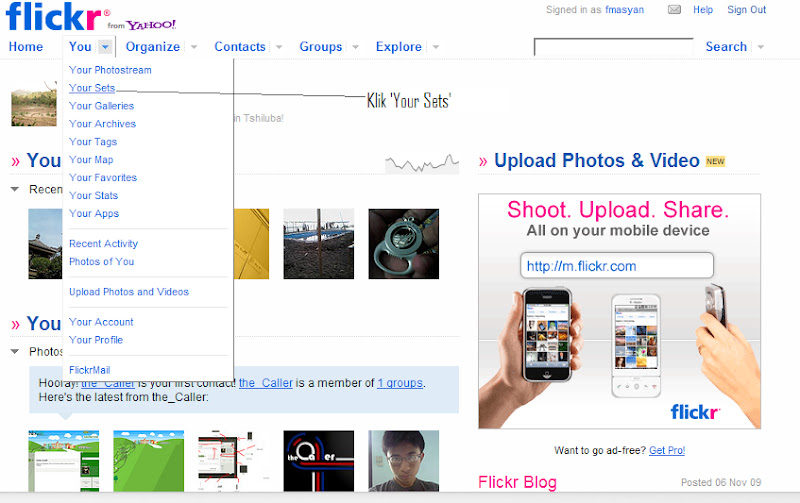Select Your Sets from menu
The image size is (800, 503).
[92, 88]
